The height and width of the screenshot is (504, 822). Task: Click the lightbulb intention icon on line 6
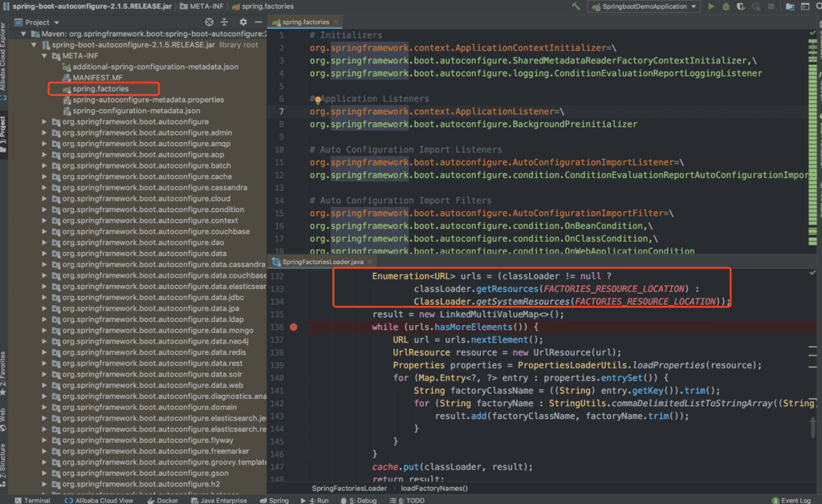[317, 100]
